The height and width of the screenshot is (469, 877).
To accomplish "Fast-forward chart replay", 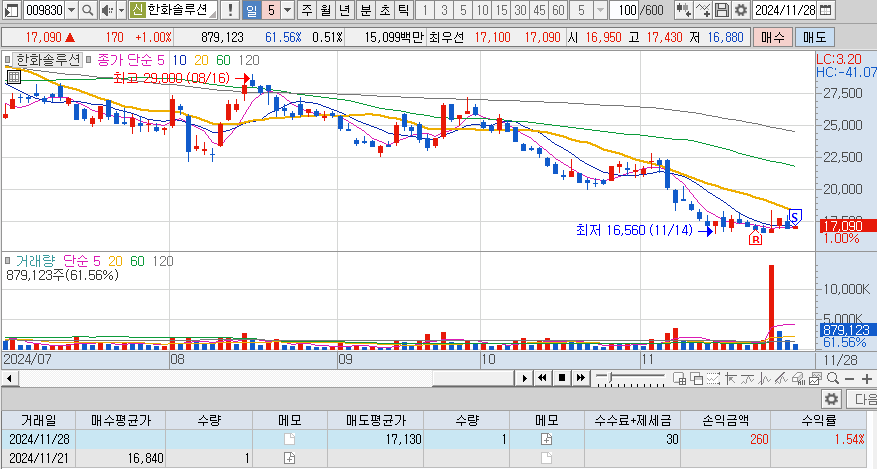I will [581, 378].
